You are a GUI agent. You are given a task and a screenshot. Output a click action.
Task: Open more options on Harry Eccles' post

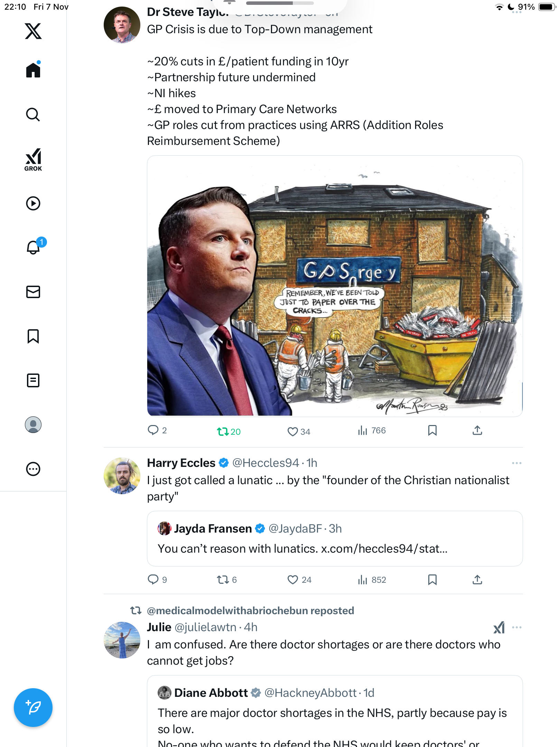tap(516, 463)
